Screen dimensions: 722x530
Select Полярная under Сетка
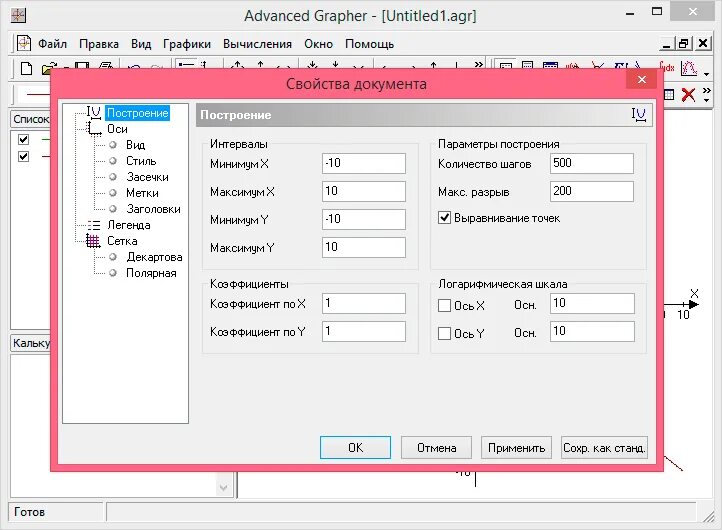(x=151, y=273)
